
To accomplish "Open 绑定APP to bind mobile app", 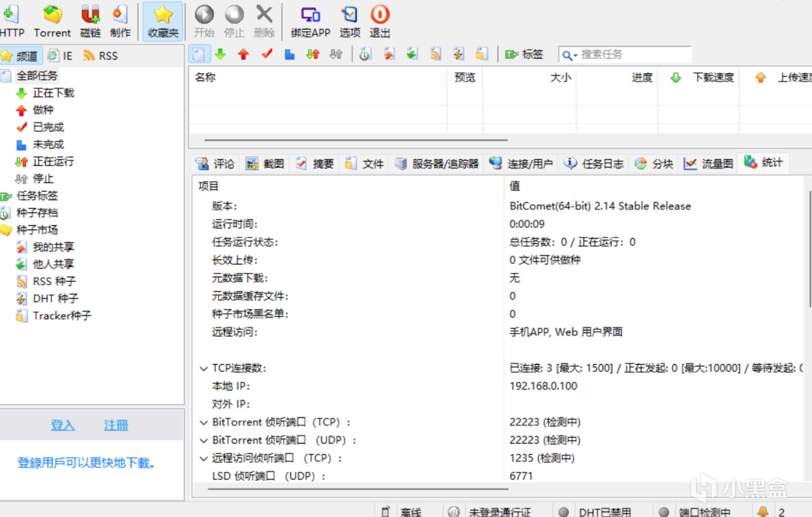I will [311, 22].
